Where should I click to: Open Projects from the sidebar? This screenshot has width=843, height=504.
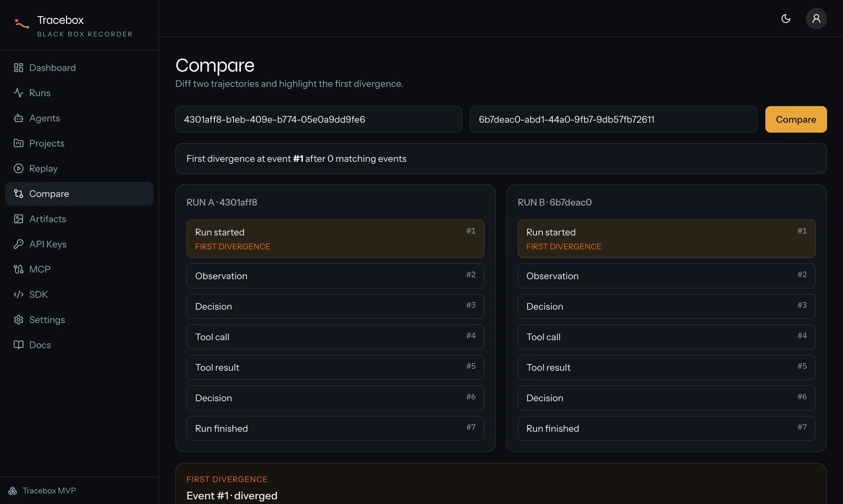click(x=79, y=143)
